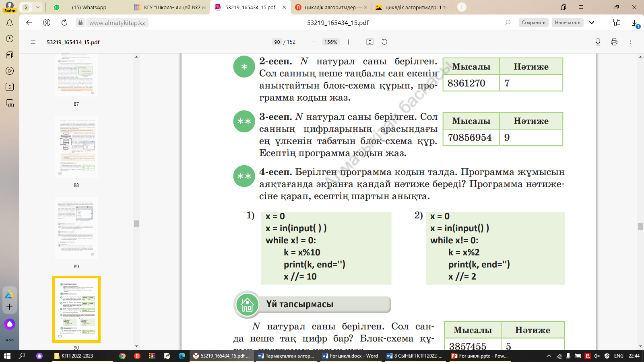Switch to the циклдік алгоритмдер images tab

tap(411, 7)
